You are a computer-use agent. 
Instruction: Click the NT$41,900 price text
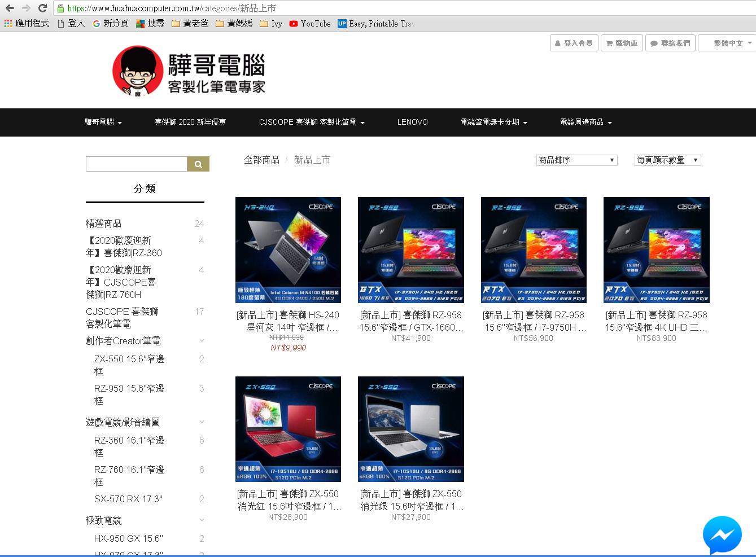(x=411, y=338)
